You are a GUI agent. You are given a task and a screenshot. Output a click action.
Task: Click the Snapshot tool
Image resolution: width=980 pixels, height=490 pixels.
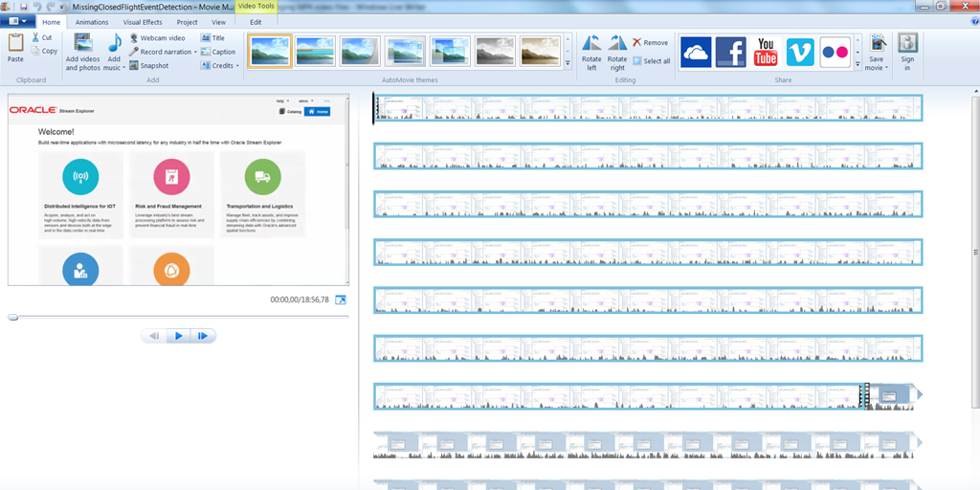tap(148, 66)
